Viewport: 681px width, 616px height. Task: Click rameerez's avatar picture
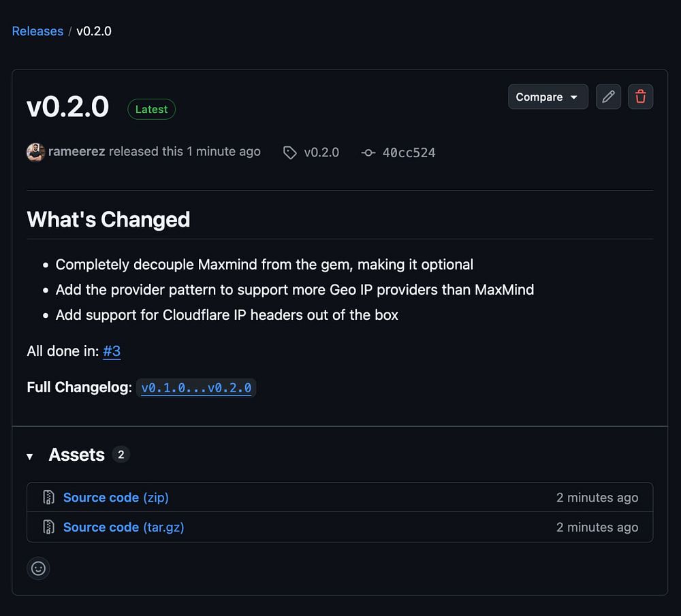pos(35,152)
